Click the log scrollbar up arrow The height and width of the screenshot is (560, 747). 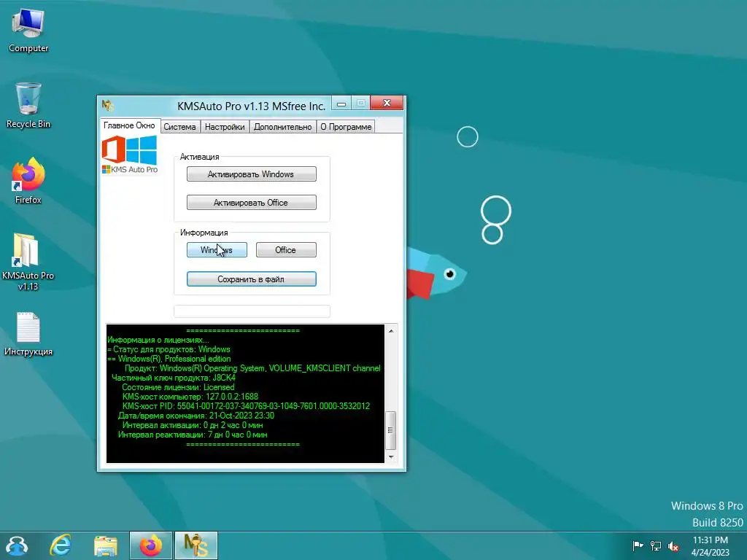[391, 330]
